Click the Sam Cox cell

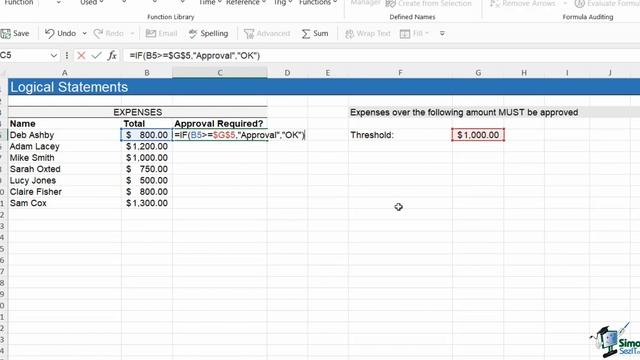click(64, 203)
